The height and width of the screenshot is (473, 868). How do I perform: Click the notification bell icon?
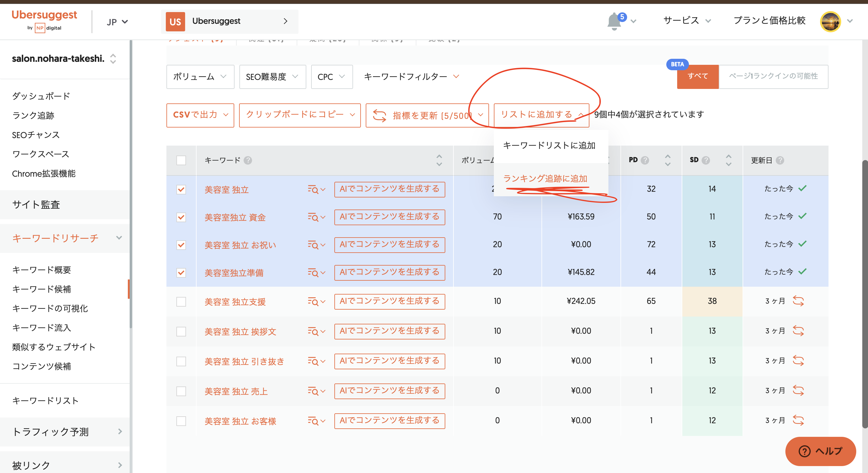coord(614,22)
